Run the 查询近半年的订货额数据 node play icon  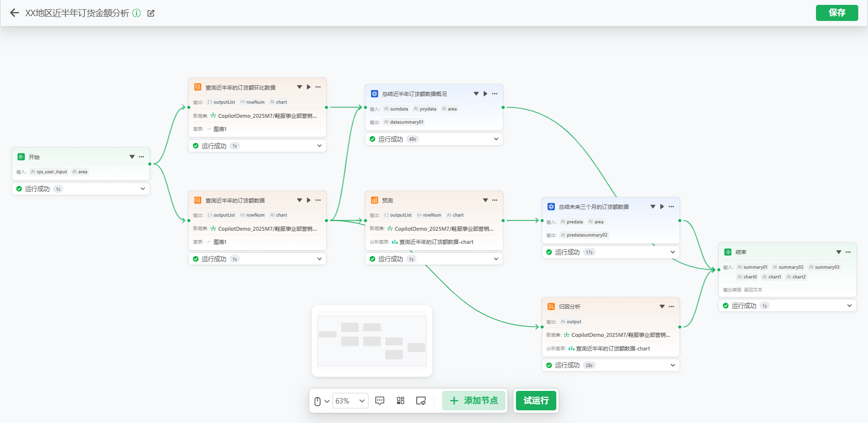[309, 200]
